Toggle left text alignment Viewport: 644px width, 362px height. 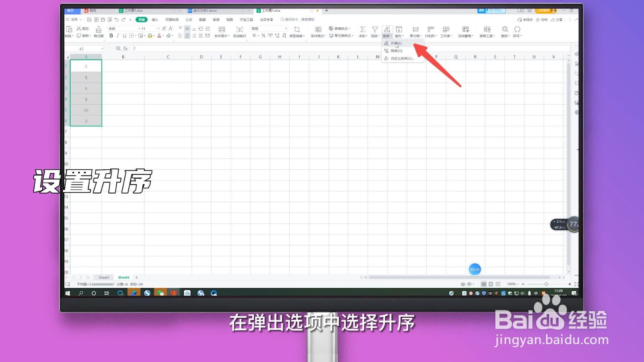(180, 36)
